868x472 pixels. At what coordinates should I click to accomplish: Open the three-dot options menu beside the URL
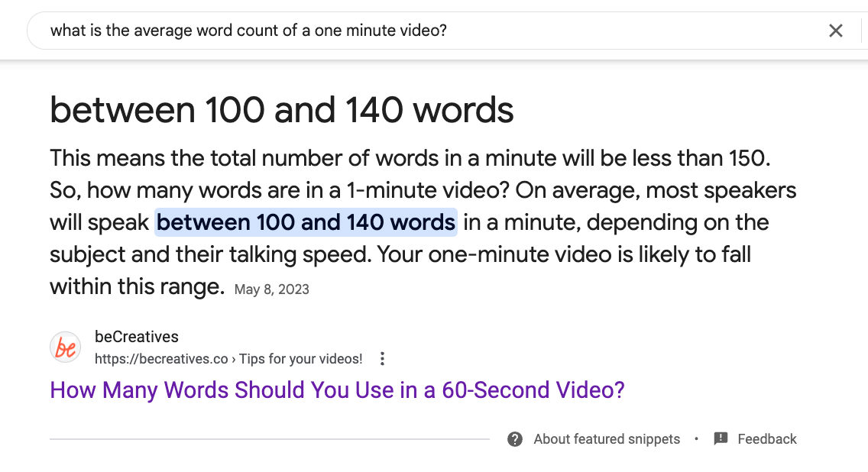tap(382, 358)
